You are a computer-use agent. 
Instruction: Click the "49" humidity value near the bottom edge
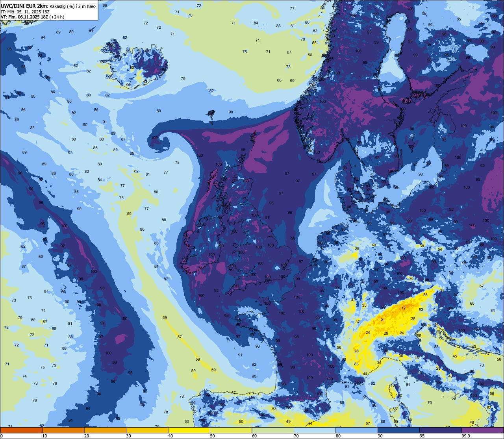point(288,422)
